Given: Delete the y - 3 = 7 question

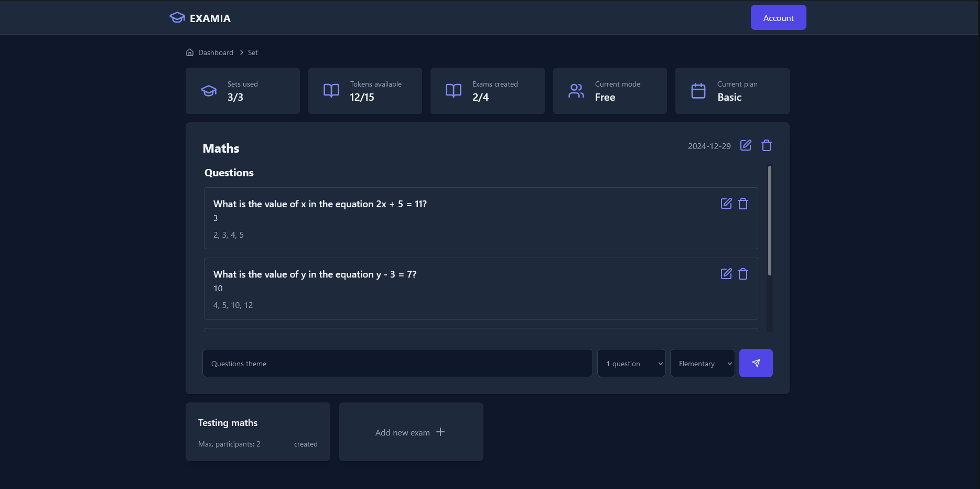Looking at the screenshot, I should click(x=742, y=274).
